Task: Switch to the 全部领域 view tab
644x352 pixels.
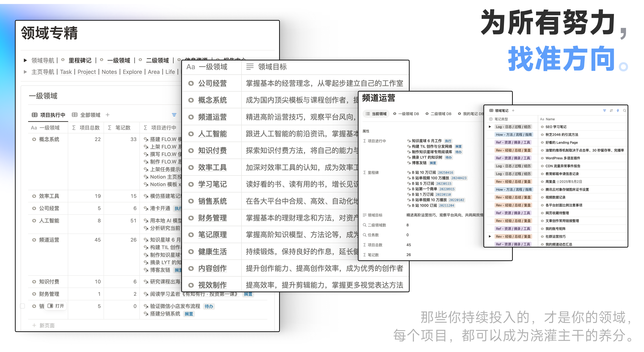Action: coord(86,115)
